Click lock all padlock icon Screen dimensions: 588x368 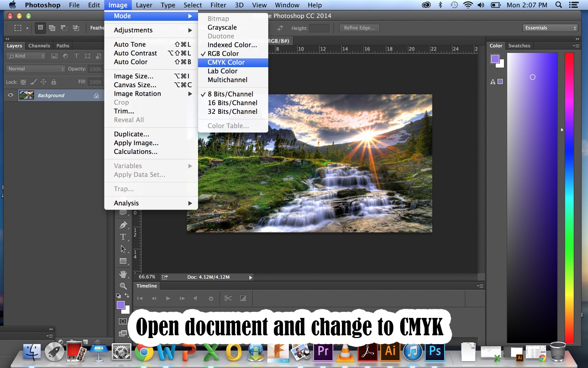tap(54, 82)
